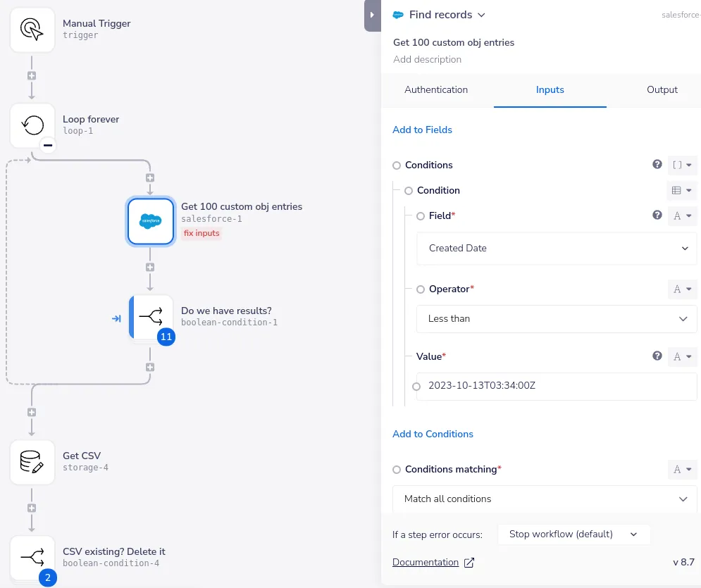Click the Loop forever label

pos(91,119)
